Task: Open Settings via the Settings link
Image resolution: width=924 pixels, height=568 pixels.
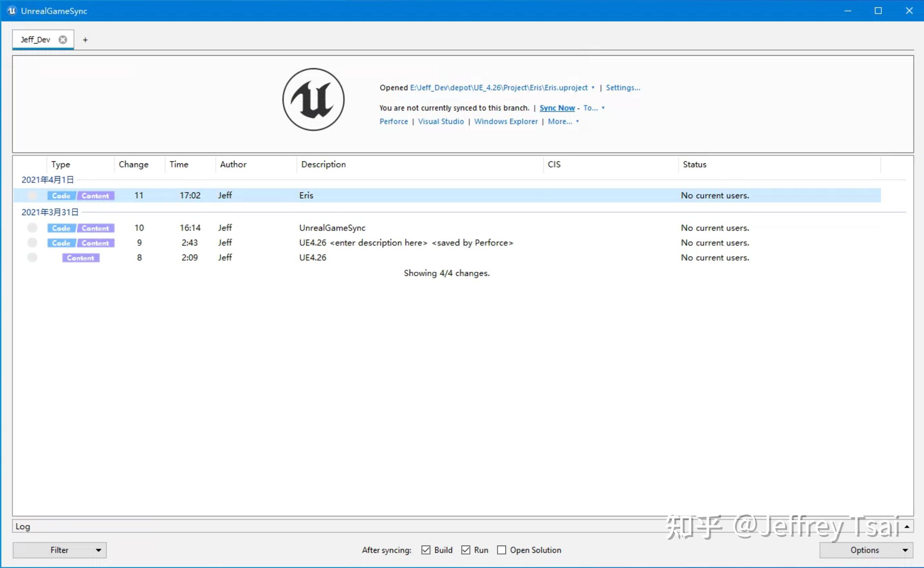Action: (622, 87)
